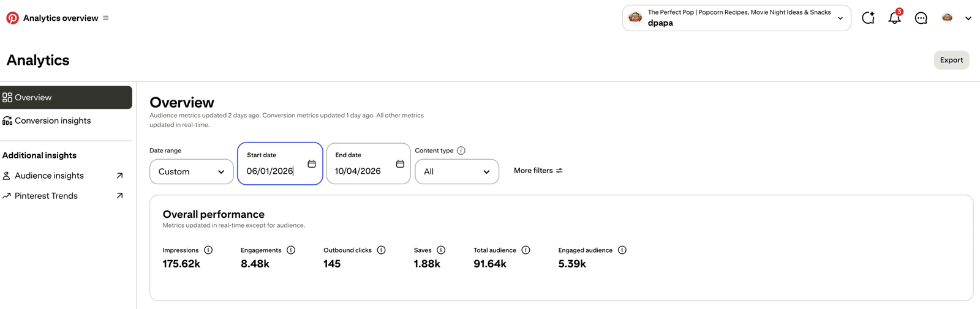Open the sparkle create icon in header
The width and height of the screenshot is (980, 309).
(x=868, y=18)
